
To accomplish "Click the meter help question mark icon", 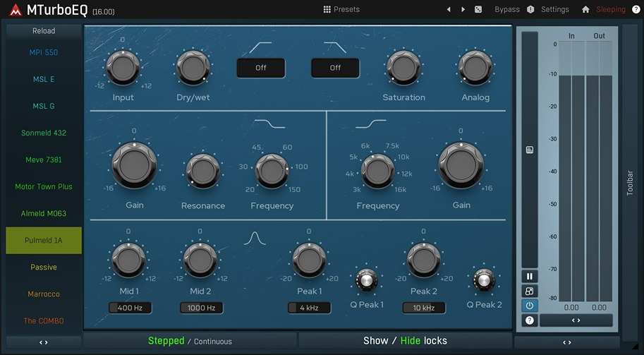I will tap(529, 320).
